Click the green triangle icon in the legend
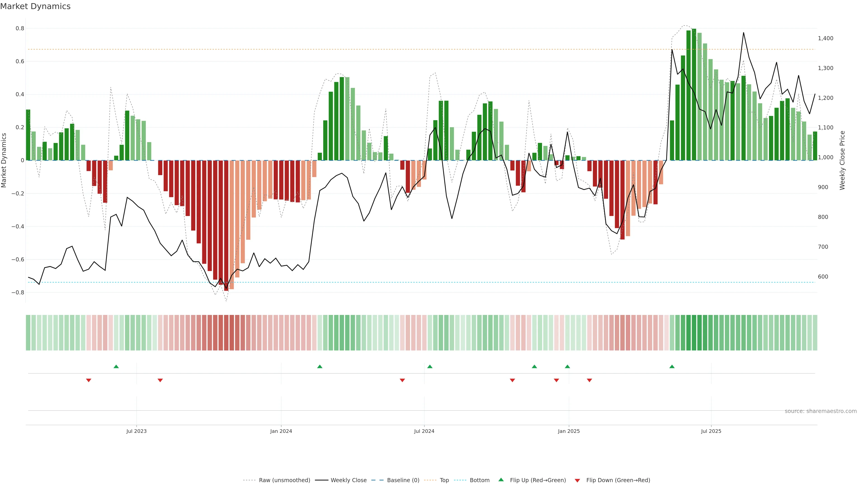Viewport: 868px width, 488px height. pyautogui.click(x=501, y=480)
